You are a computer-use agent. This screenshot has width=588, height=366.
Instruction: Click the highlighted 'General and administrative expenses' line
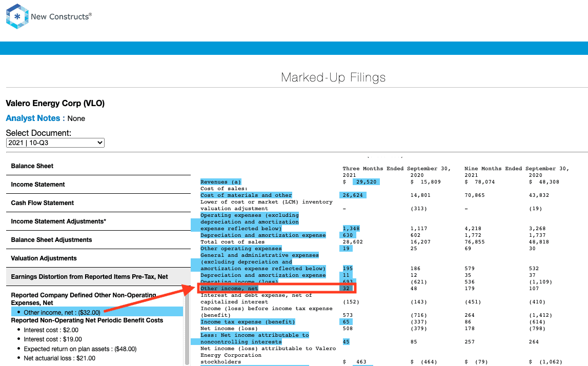[x=259, y=255]
